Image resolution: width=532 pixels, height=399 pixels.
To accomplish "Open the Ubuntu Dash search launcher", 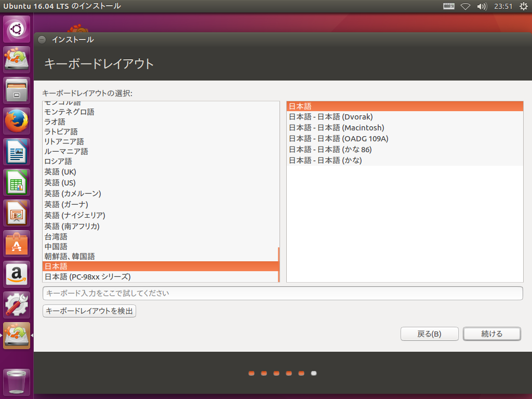I will [x=17, y=29].
